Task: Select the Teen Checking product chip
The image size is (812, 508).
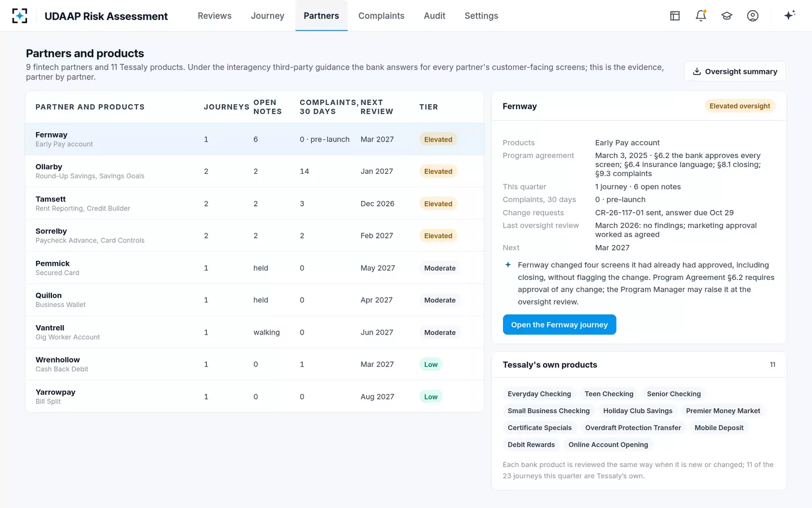Action: pos(609,394)
